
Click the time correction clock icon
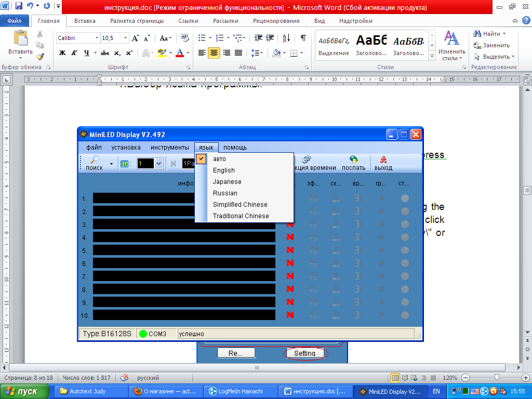(307, 159)
